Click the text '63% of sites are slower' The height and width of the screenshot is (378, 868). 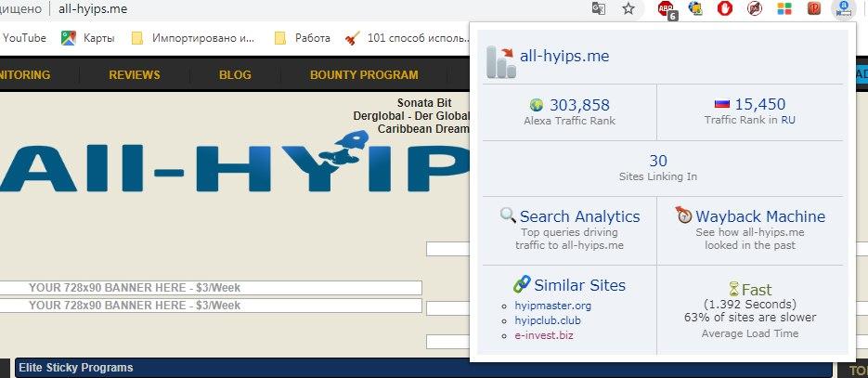(750, 318)
